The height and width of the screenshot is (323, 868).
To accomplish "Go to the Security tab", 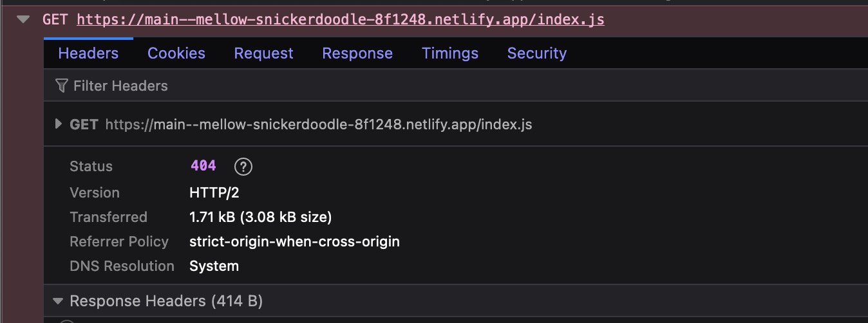I will [x=537, y=53].
